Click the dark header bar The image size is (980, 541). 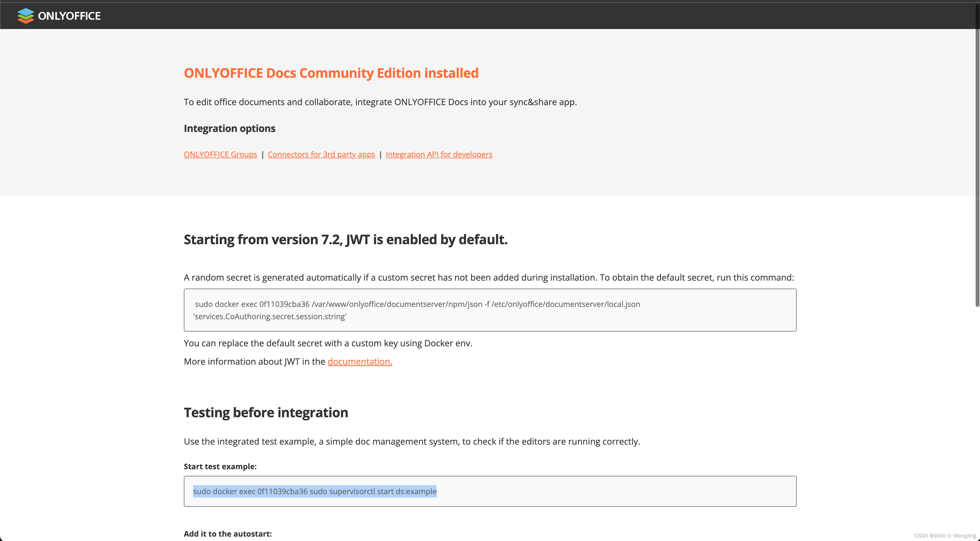pos(571,15)
